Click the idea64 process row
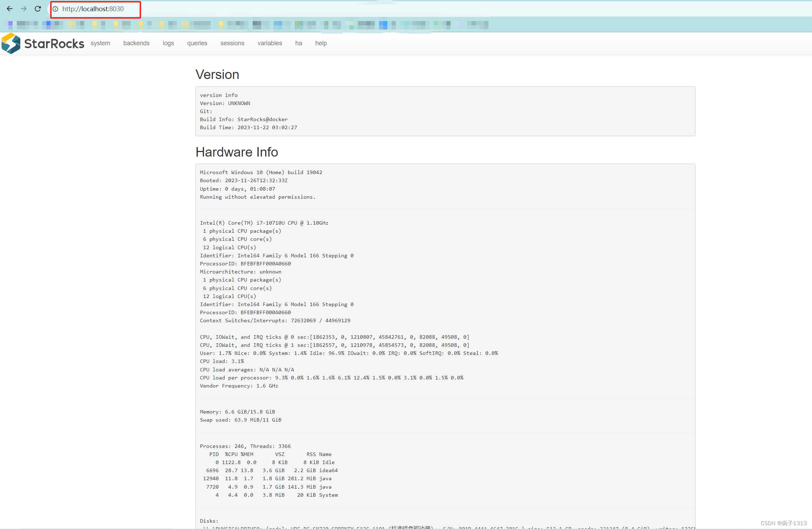812x529 pixels. click(x=272, y=470)
